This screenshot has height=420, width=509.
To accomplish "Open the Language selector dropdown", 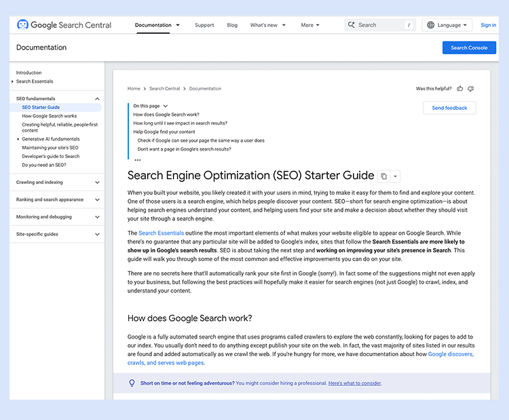I will click(x=447, y=25).
